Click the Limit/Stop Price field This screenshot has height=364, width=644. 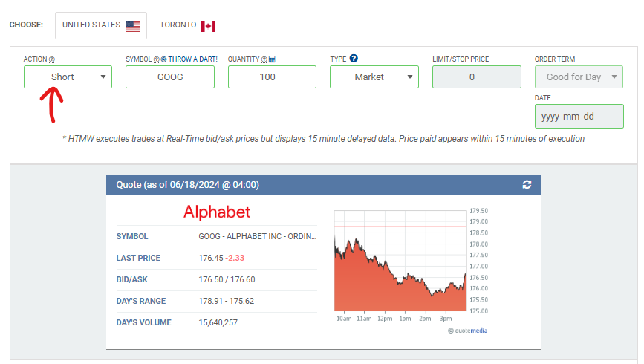(476, 77)
